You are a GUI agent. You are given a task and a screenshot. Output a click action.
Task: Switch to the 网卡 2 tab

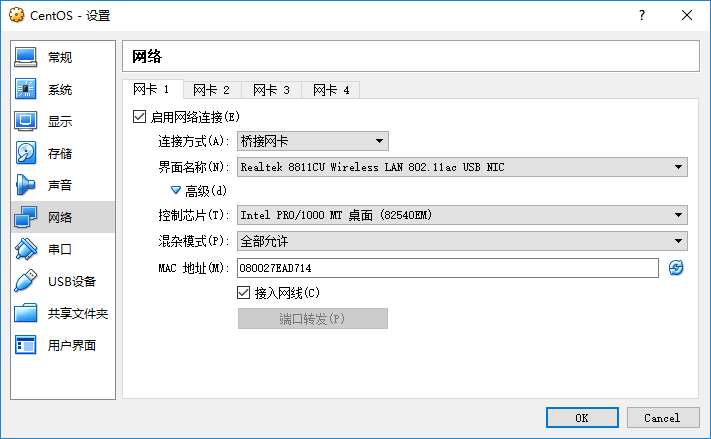pos(212,90)
